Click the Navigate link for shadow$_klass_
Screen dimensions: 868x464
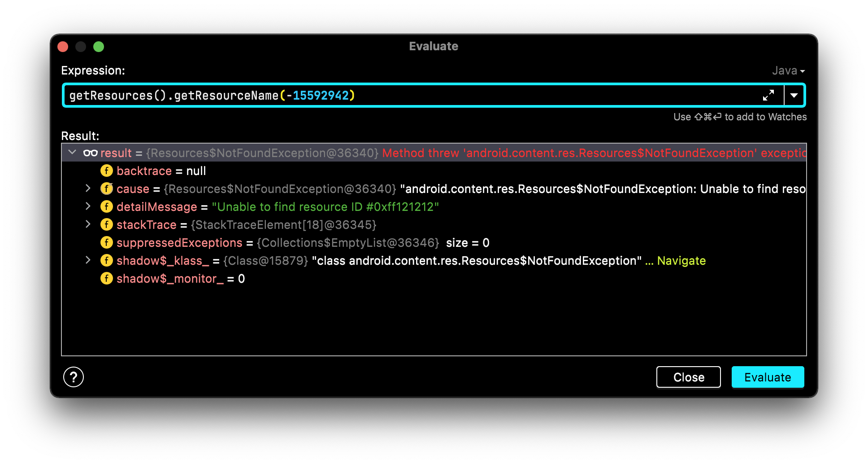(681, 261)
